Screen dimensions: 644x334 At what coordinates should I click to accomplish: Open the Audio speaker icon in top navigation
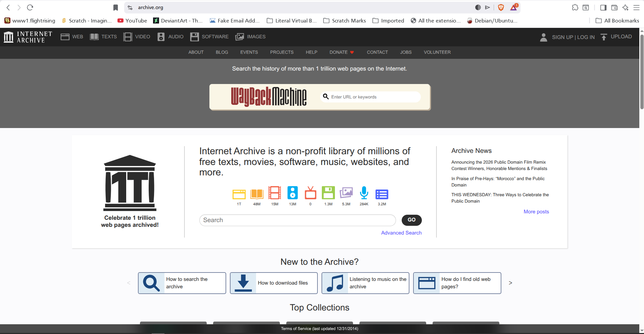(161, 37)
